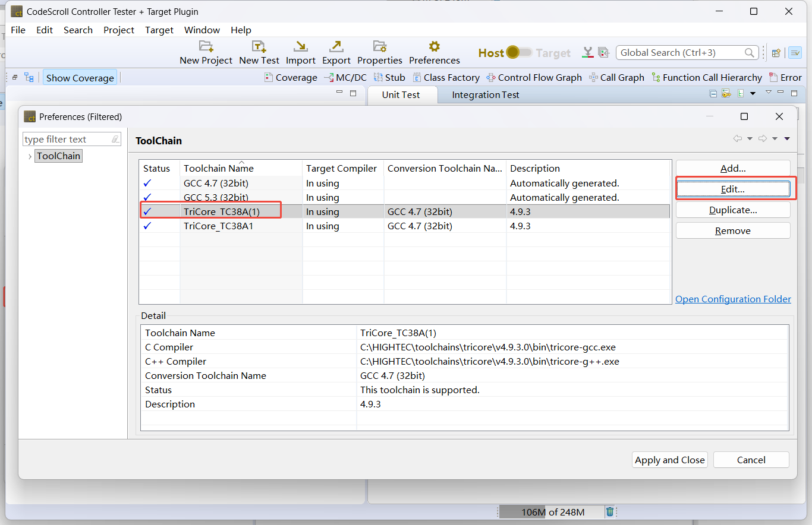This screenshot has width=812, height=525.
Task: Open the Control Flow Graph view
Action: click(534, 78)
